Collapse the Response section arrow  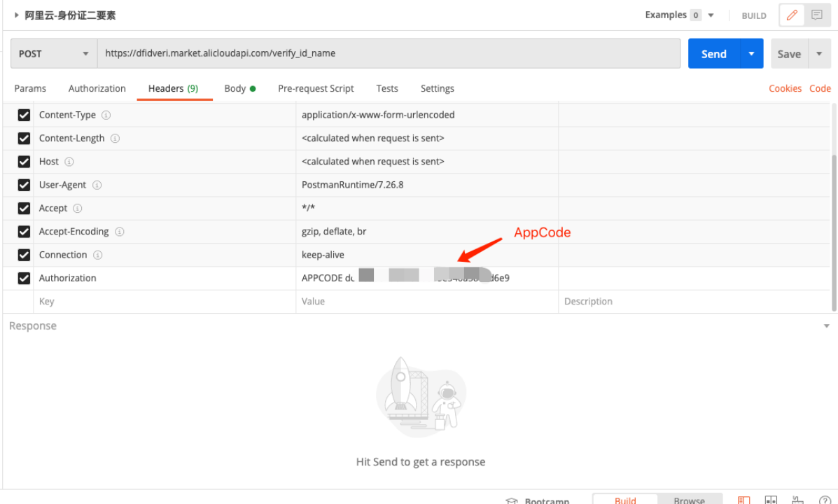tap(826, 326)
